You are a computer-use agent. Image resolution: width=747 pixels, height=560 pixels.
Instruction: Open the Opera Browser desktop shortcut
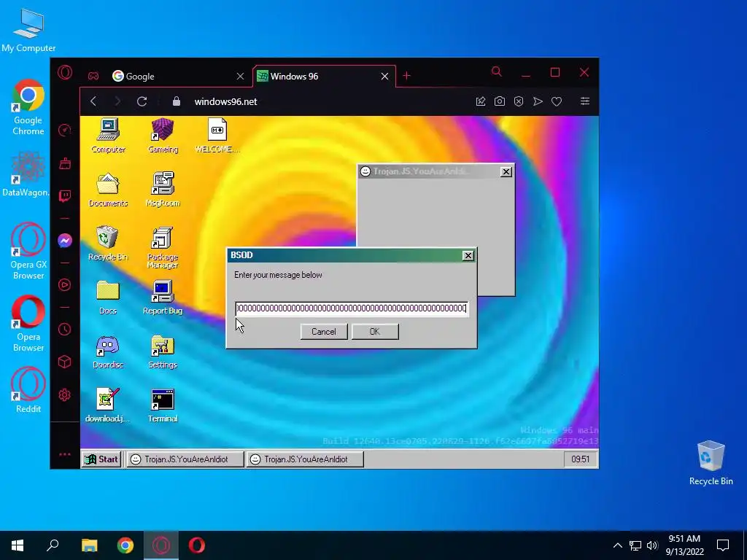pos(28,324)
